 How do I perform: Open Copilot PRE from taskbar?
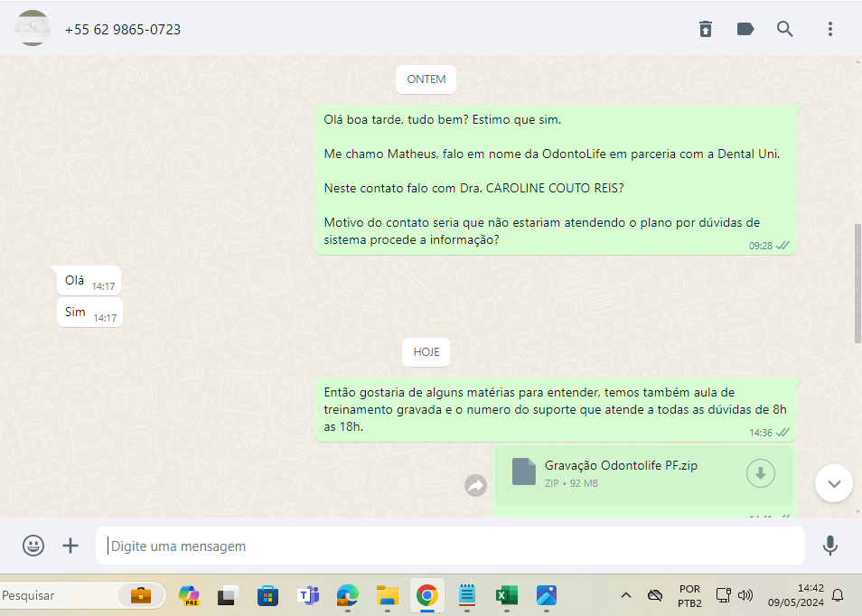click(189, 595)
